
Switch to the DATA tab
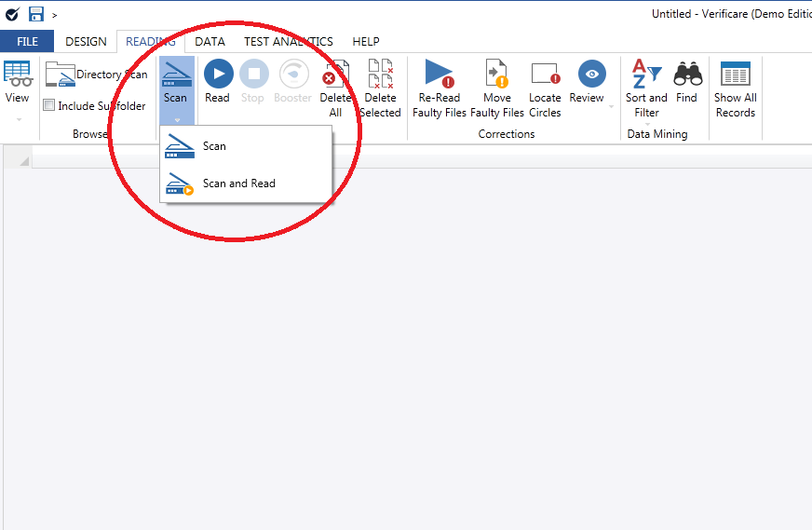tap(210, 41)
